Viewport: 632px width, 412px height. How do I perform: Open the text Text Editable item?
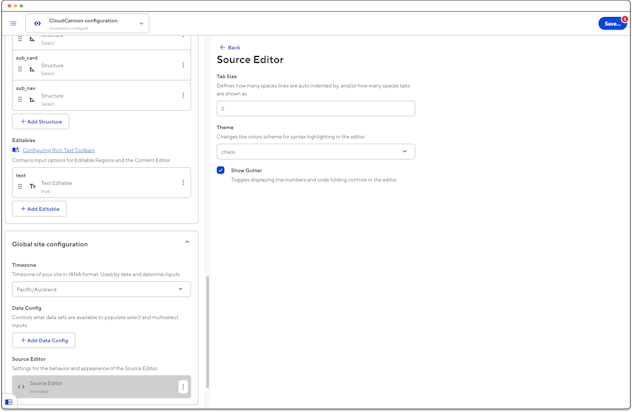(x=101, y=183)
